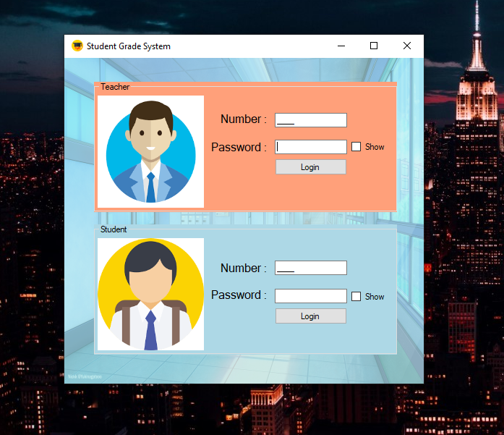The height and width of the screenshot is (435, 504).
Task: Click the Student Login button
Action: tap(311, 316)
